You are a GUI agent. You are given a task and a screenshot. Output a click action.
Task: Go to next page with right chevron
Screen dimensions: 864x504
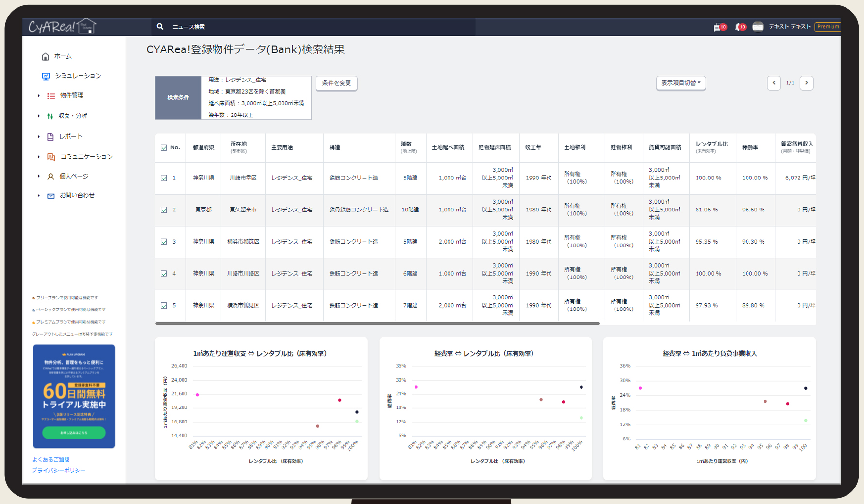[806, 83]
